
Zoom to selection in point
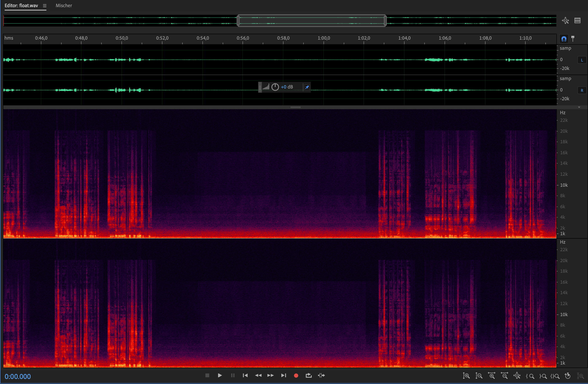[530, 376]
